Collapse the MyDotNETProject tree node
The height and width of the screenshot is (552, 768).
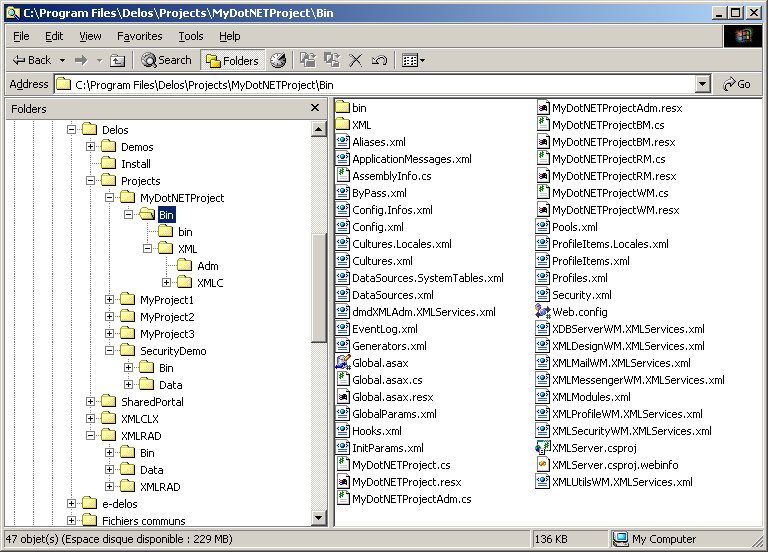coord(110,198)
